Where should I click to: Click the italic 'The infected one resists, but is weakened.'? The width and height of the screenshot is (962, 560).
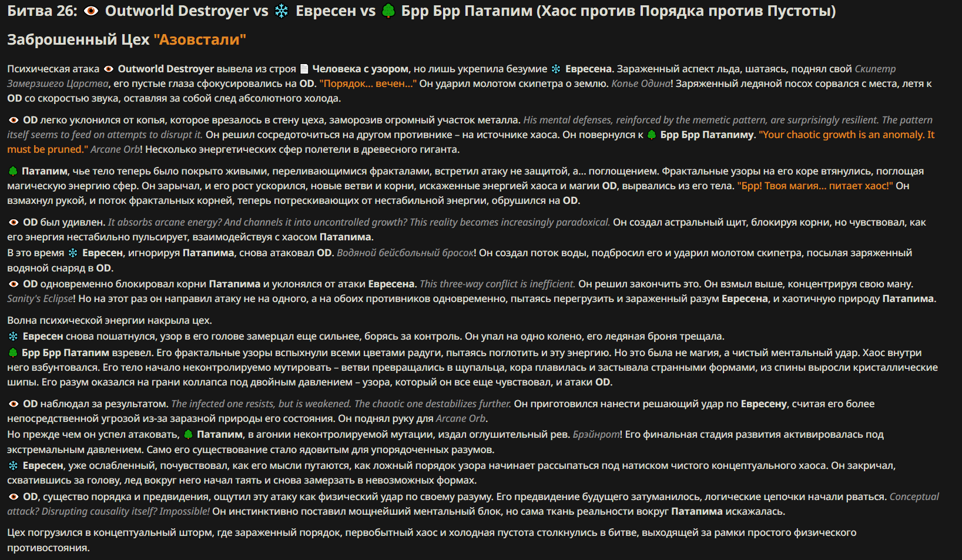click(x=262, y=404)
